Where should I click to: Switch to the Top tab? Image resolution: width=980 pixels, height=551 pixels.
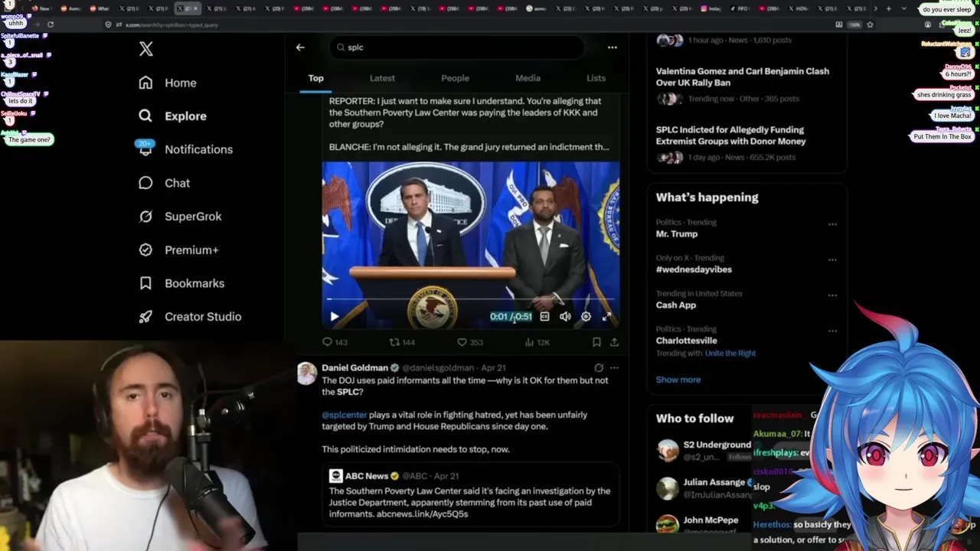click(x=315, y=78)
